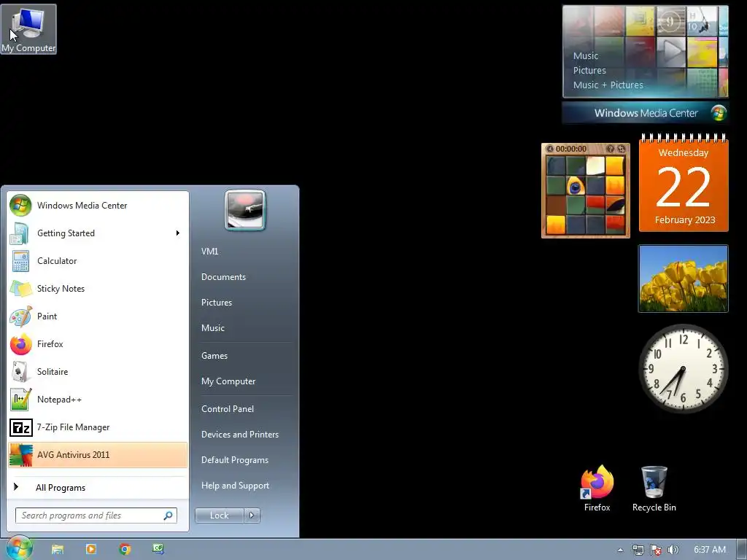The width and height of the screenshot is (747, 560).
Task: Open Default Programs
Action: (245, 460)
